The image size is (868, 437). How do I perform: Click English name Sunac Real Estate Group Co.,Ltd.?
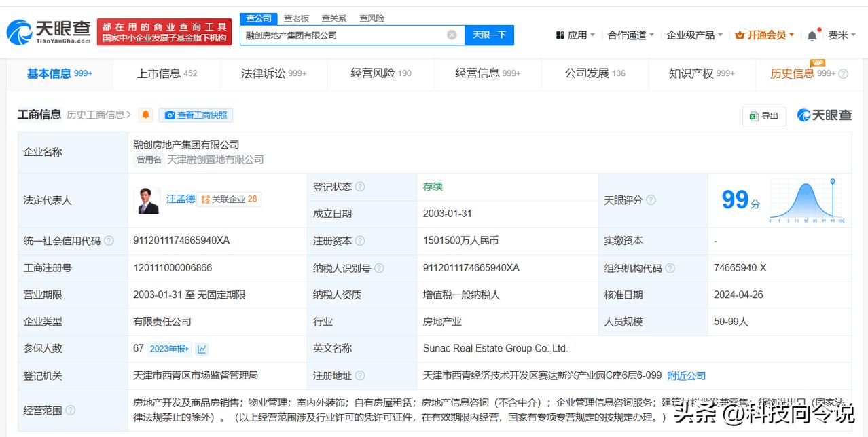pyautogui.click(x=495, y=349)
